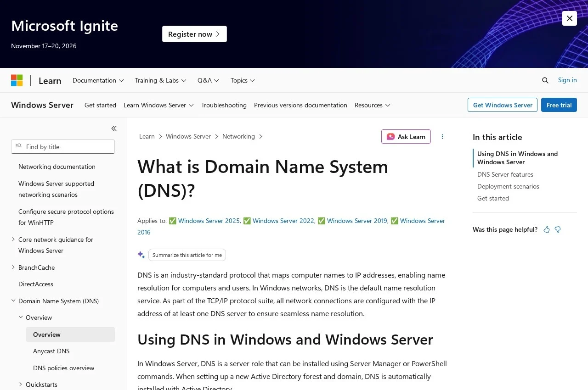This screenshot has width=588, height=390.
Task: Collapse Domain Name System (DNS) node
Action: click(x=13, y=301)
